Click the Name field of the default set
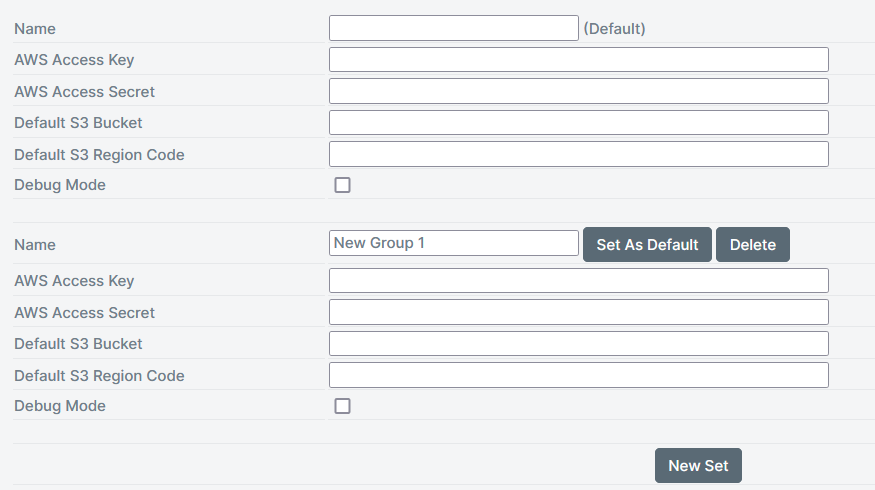Viewport: 875px width, 490px height. (x=453, y=28)
